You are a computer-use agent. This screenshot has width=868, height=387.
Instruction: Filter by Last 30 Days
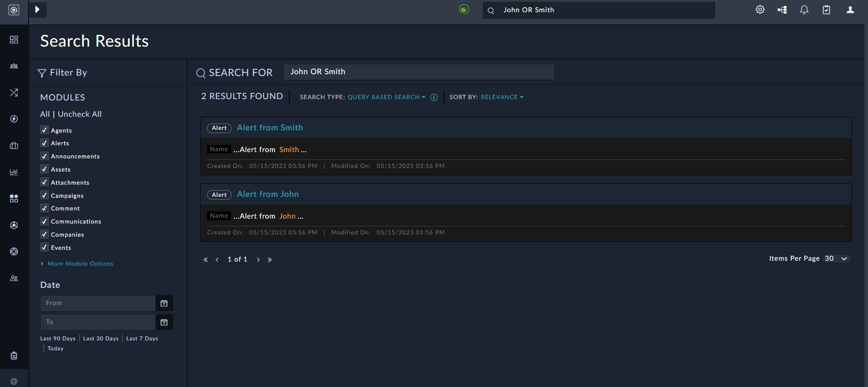pyautogui.click(x=101, y=339)
